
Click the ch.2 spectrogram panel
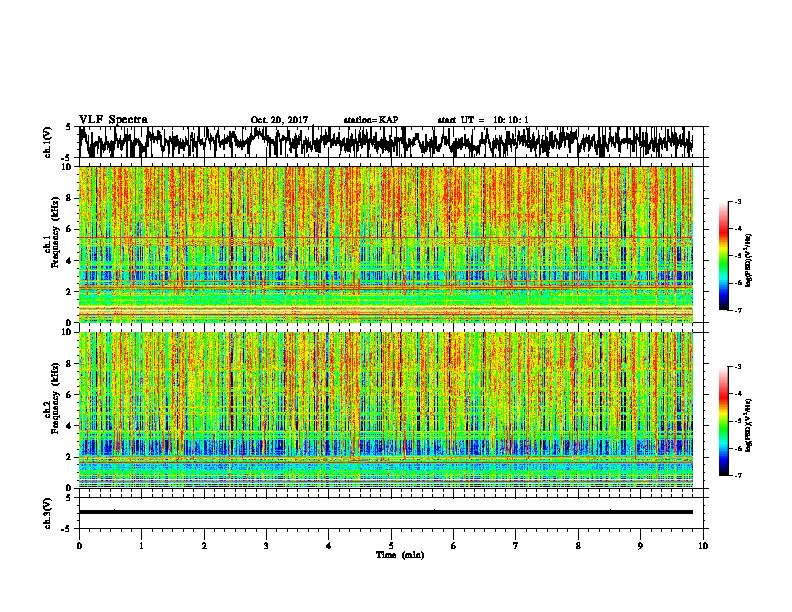386,410
